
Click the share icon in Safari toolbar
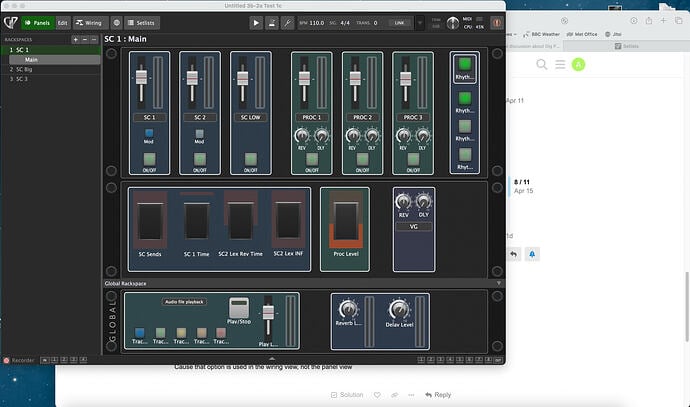(649, 21)
